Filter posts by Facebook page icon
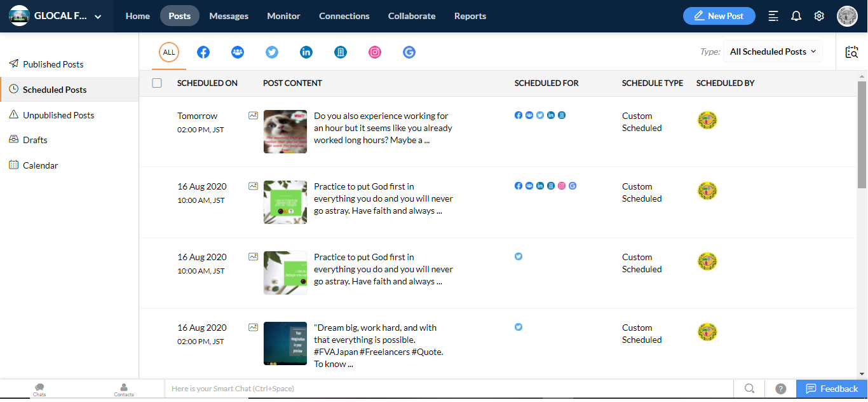Viewport: 868px width, 402px height. tap(203, 52)
